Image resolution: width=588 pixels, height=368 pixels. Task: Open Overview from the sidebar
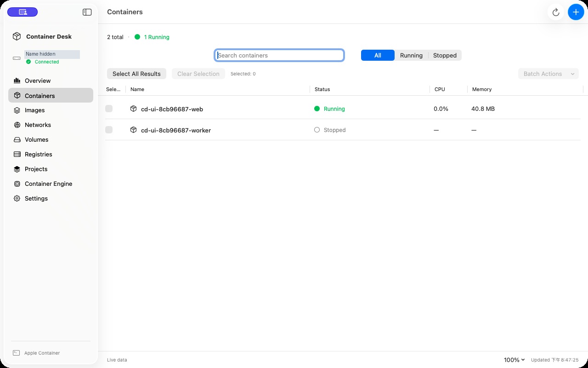[51, 80]
